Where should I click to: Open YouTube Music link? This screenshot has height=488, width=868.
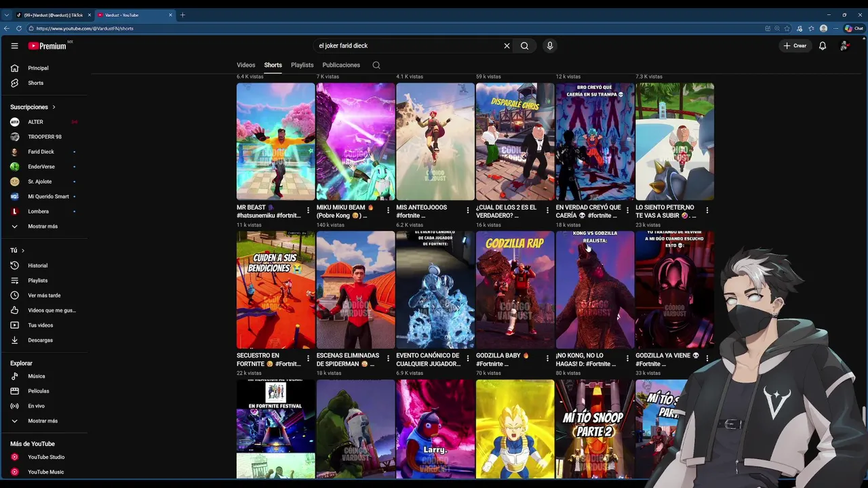[x=43, y=472]
